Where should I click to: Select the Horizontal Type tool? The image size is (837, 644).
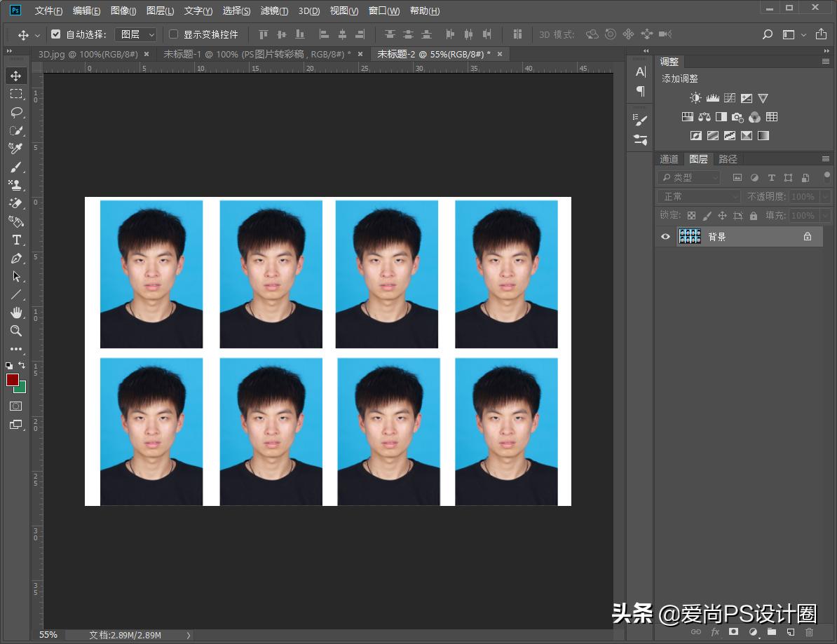coord(15,240)
